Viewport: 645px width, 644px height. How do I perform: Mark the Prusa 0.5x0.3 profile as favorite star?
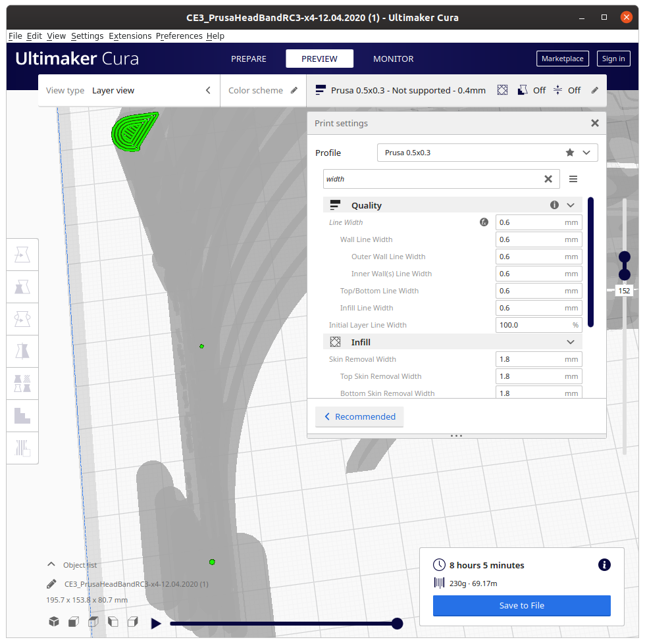pyautogui.click(x=570, y=153)
